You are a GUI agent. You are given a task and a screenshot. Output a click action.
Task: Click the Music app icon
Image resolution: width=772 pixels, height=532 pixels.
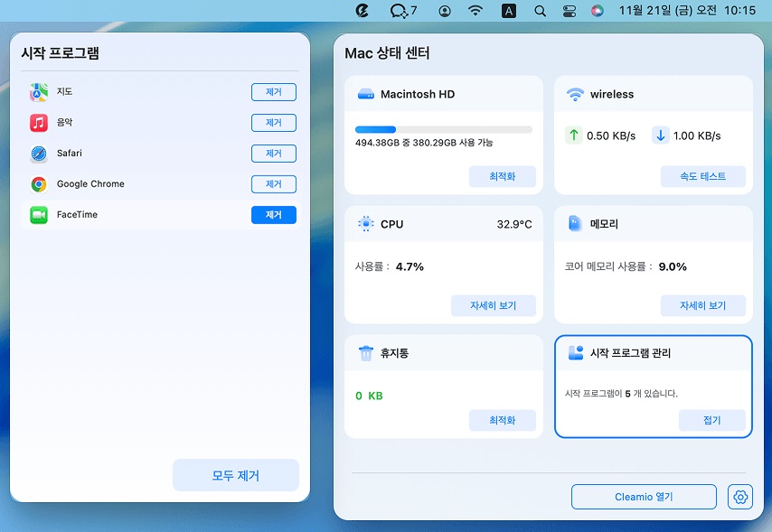(x=40, y=122)
